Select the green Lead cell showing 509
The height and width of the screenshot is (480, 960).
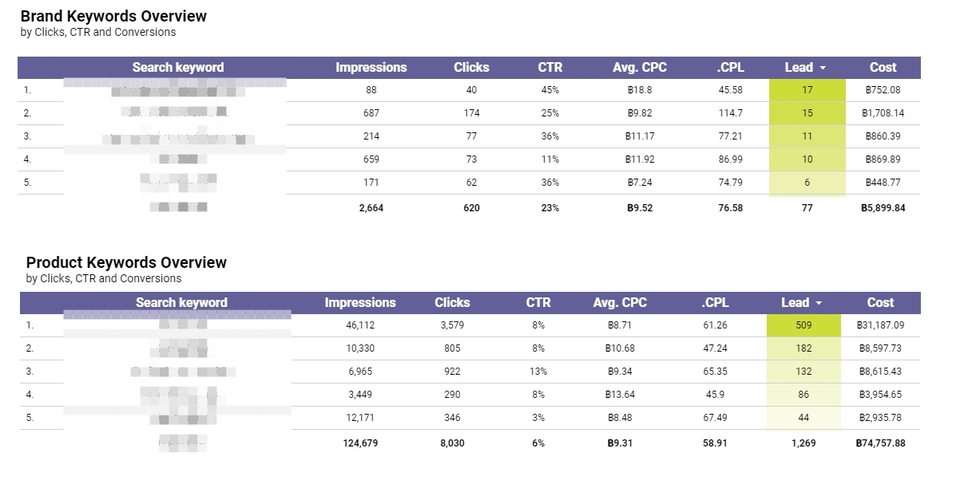tap(803, 325)
